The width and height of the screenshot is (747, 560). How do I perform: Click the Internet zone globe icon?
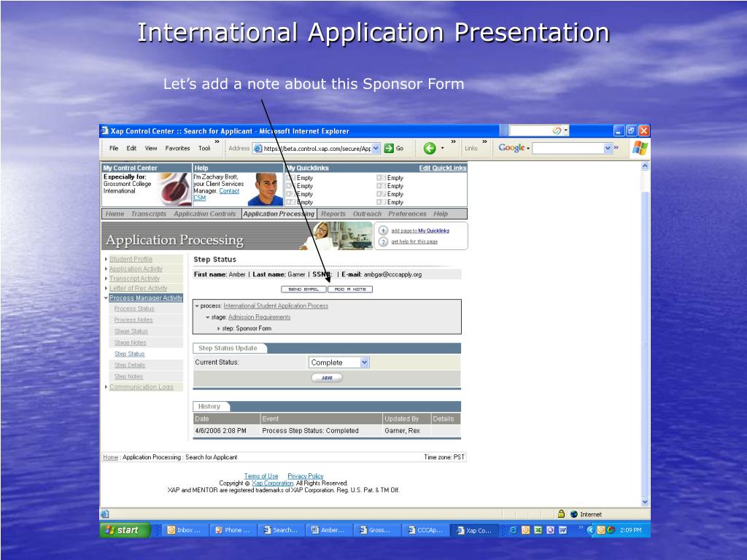click(574, 514)
